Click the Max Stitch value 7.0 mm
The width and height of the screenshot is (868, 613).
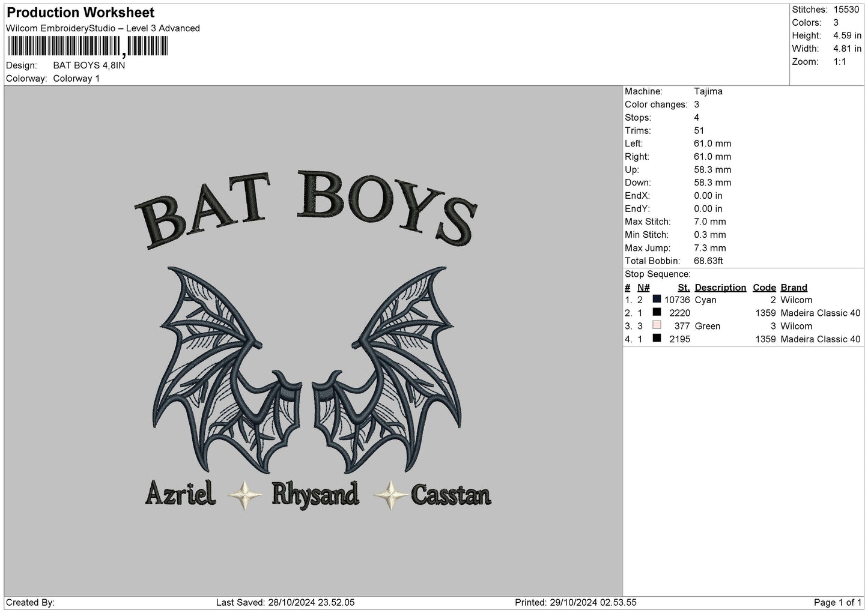tap(710, 222)
